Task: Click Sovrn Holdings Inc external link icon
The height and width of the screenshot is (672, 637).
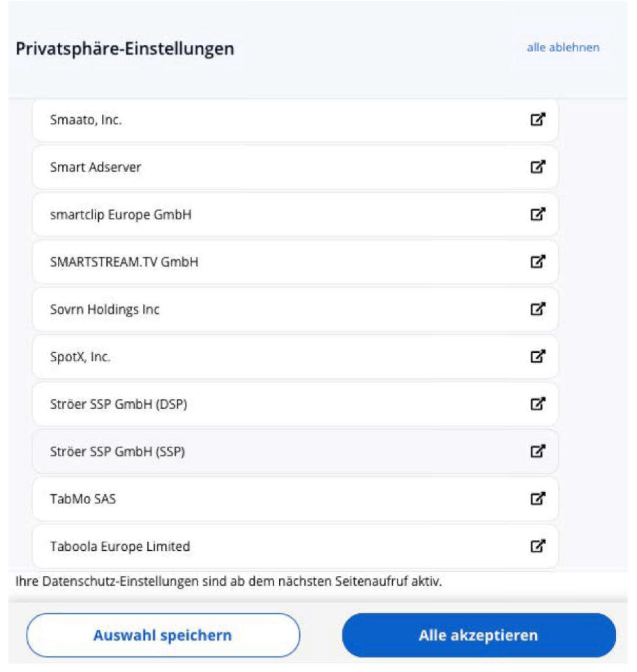Action: (538, 309)
